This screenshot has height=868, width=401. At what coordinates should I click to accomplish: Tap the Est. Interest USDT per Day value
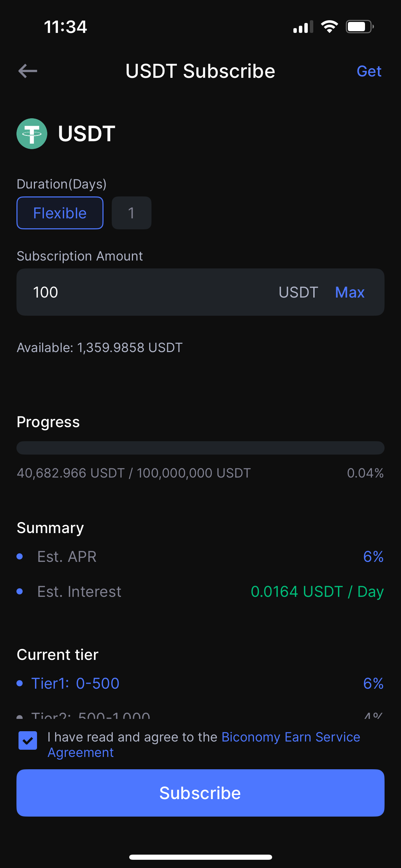click(x=317, y=591)
